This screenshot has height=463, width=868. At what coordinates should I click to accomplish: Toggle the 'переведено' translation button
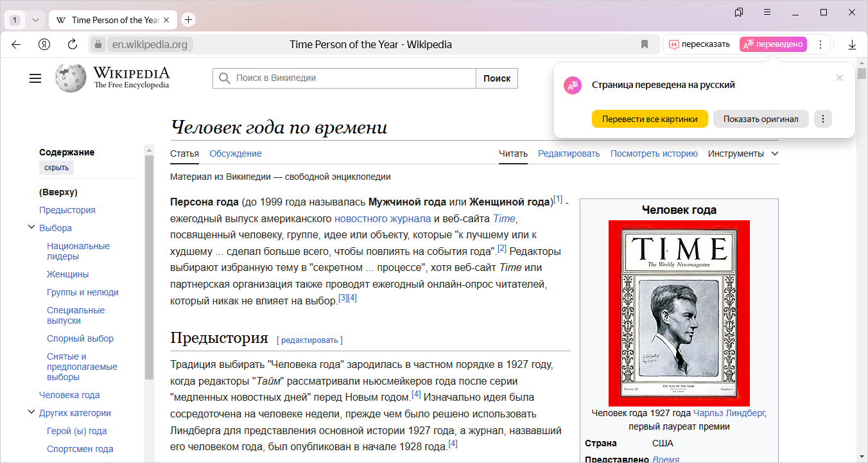(773, 44)
